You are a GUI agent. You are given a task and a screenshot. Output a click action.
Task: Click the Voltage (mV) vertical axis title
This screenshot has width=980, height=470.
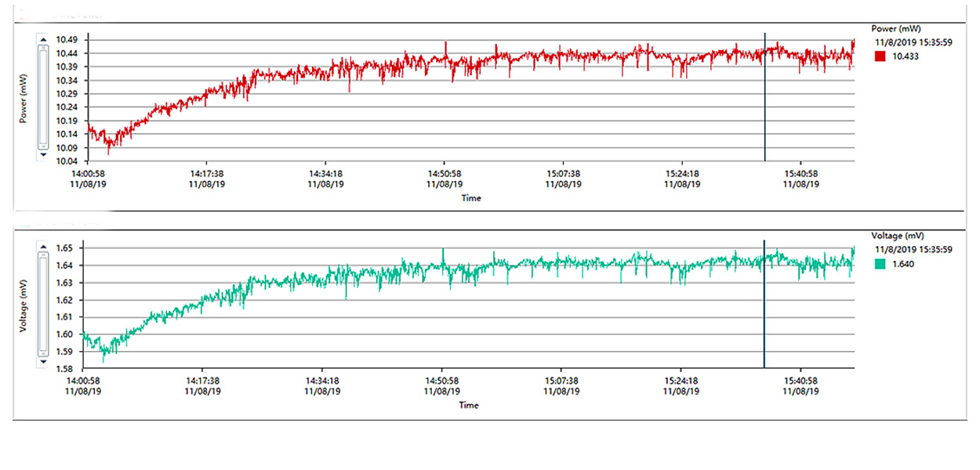coord(24,305)
